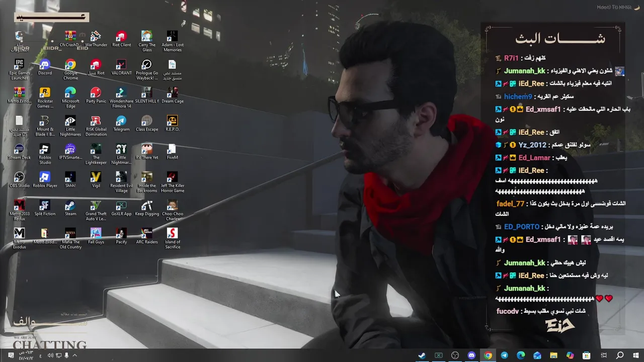Open Roblox Player desktop icon
644x362 pixels.
(x=45, y=180)
